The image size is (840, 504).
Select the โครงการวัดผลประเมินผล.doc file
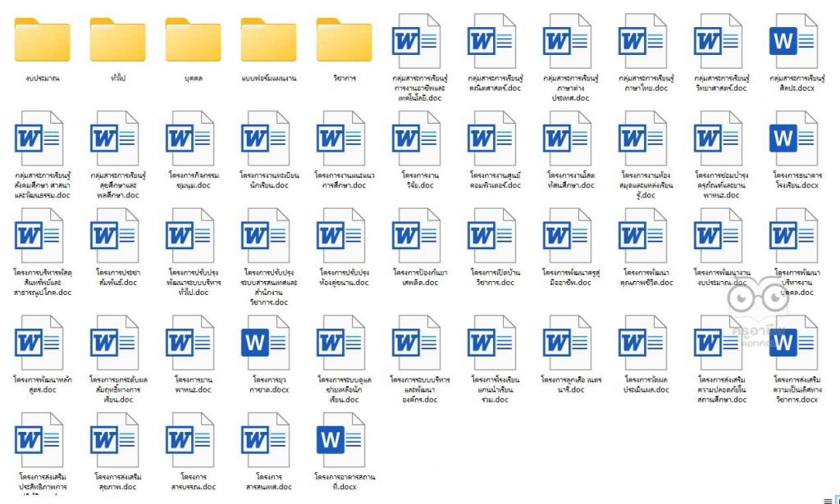pos(643,343)
